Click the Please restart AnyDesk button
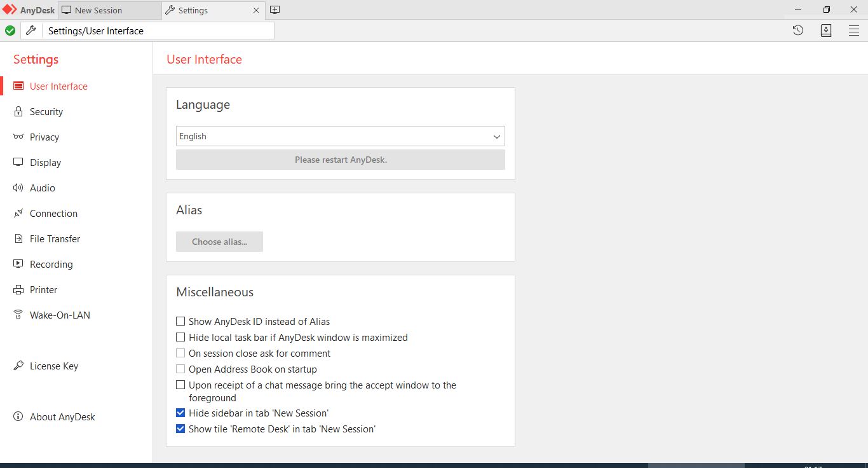 pos(341,160)
